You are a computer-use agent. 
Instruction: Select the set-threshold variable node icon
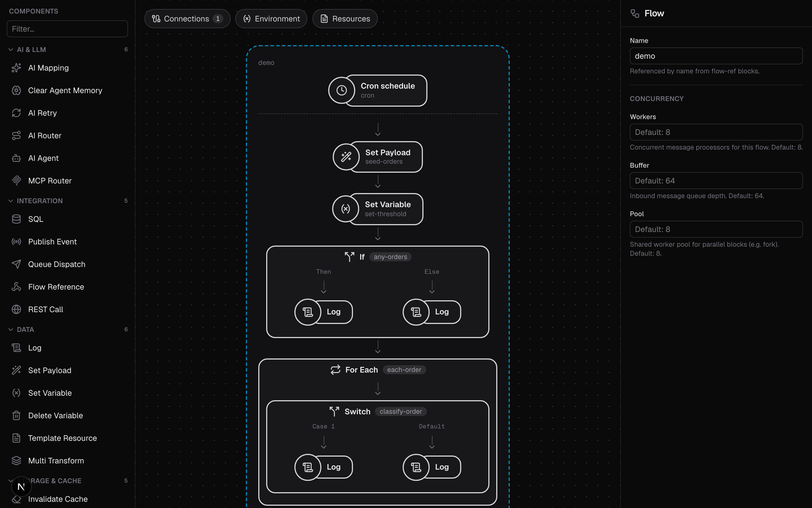tap(346, 209)
